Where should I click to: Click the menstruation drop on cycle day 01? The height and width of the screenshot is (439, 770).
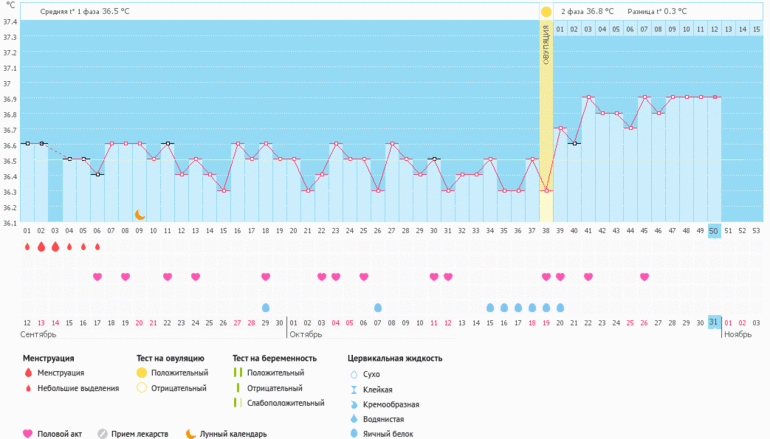(x=27, y=246)
